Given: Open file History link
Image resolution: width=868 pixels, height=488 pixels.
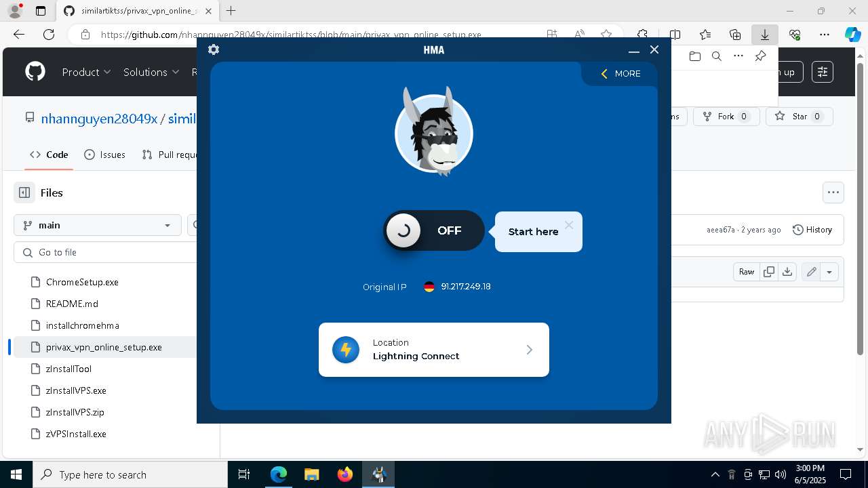Looking at the screenshot, I should (x=812, y=230).
